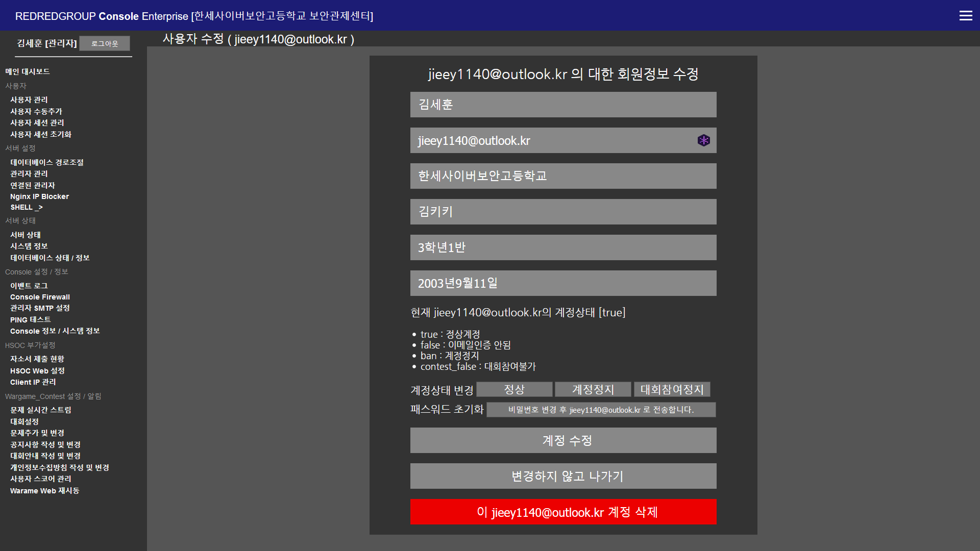Click 변경하지 않고 나가기 button
This screenshot has width=980, height=551.
point(563,476)
